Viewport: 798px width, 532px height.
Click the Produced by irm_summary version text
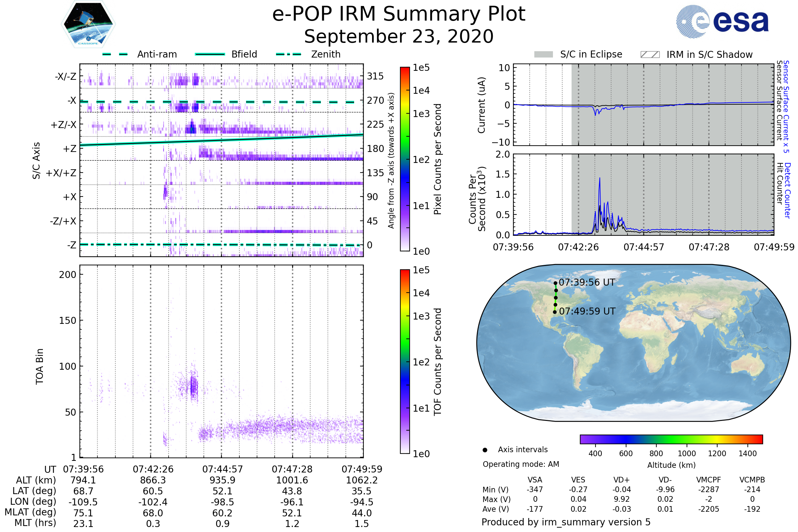click(x=566, y=522)
